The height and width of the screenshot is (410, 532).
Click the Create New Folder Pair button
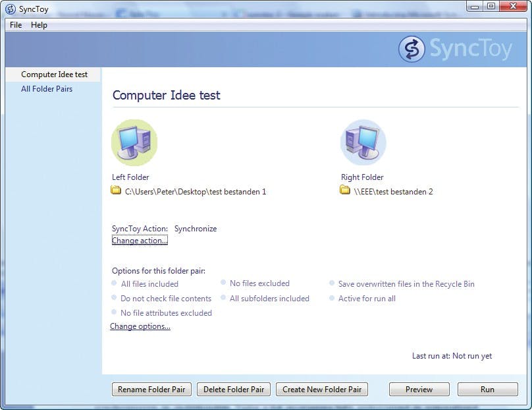coord(322,390)
